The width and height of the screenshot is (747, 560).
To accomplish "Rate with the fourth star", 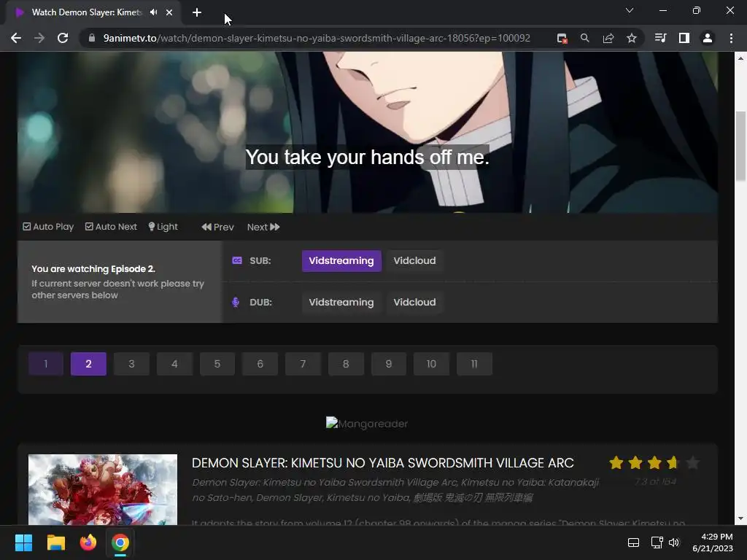I will click(673, 462).
